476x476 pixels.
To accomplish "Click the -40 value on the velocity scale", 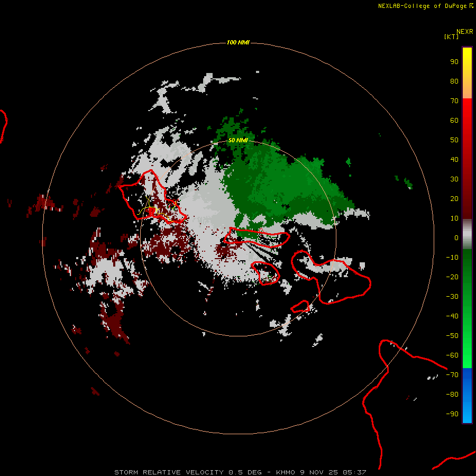I will [452, 316].
